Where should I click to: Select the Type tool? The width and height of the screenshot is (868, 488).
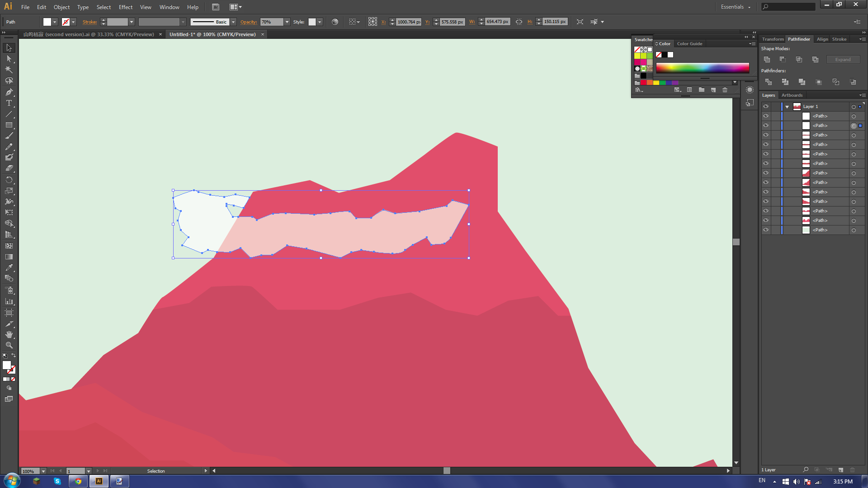pyautogui.click(x=9, y=103)
